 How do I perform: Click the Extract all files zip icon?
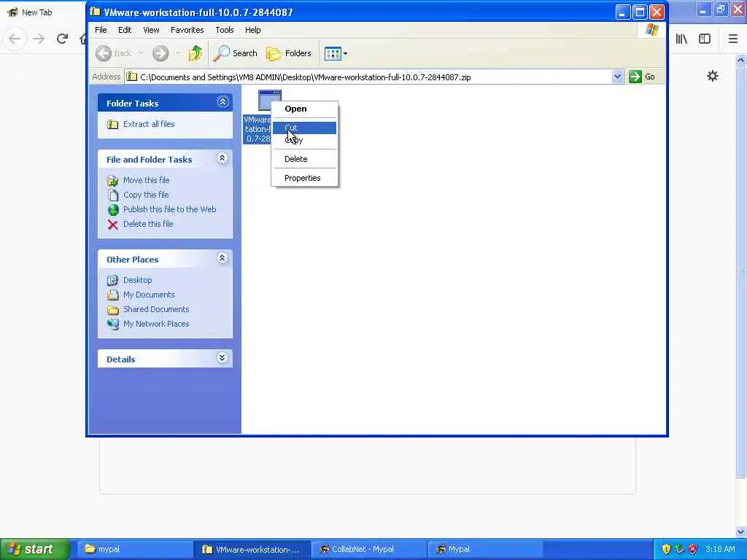click(113, 124)
